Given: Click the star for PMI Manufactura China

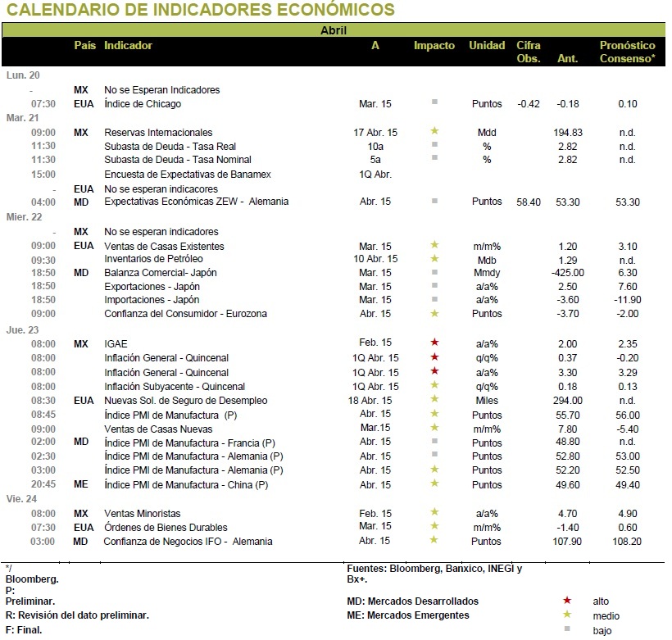Looking at the screenshot, I should tap(434, 483).
